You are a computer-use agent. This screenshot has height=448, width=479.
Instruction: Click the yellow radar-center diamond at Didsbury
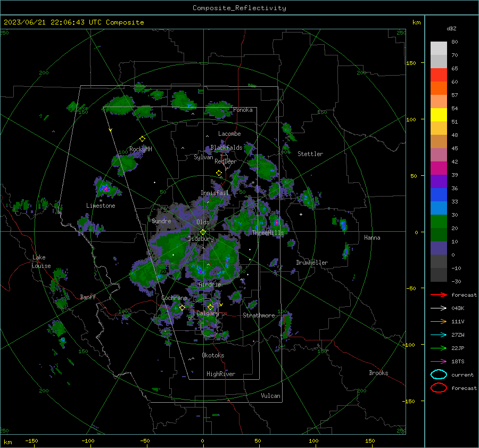[203, 232]
